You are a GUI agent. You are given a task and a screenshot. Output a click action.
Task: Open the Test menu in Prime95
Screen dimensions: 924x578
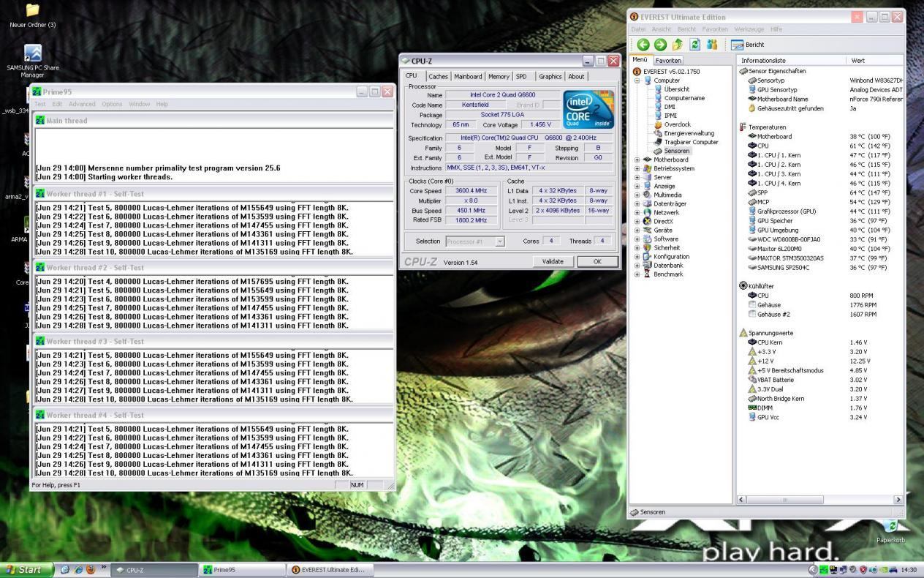(39, 104)
